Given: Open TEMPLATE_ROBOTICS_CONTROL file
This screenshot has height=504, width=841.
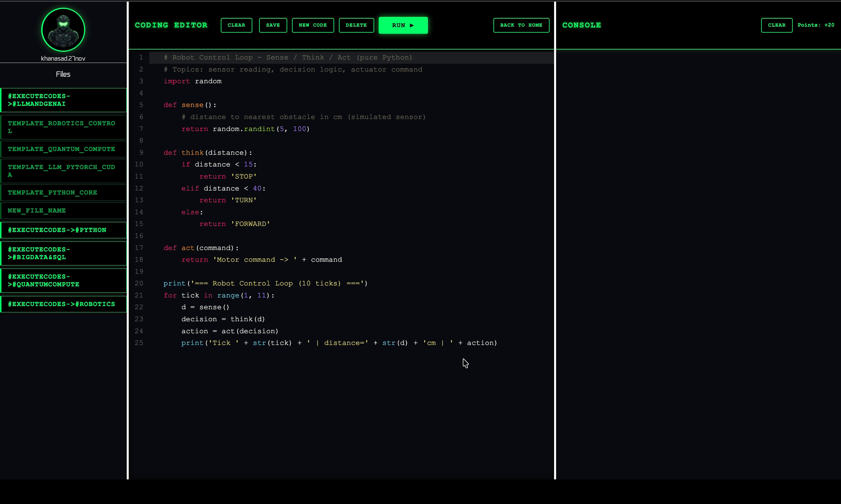Looking at the screenshot, I should [x=64, y=127].
